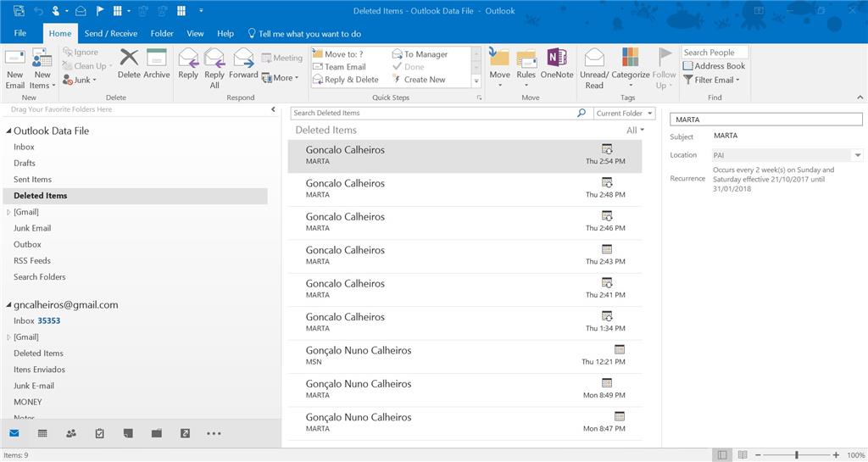Collapse the gncalheiros@gmail.com account tree
The image size is (868, 462).
(8, 305)
